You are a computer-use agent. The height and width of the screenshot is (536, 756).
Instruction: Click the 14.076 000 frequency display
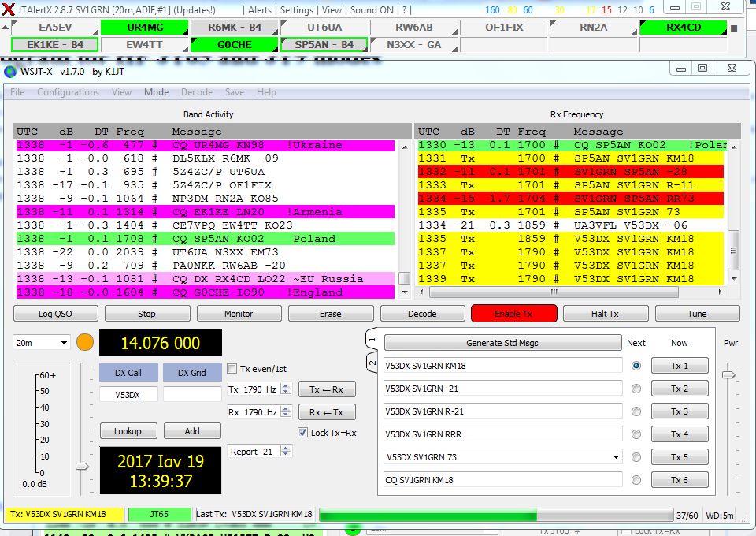pos(160,342)
